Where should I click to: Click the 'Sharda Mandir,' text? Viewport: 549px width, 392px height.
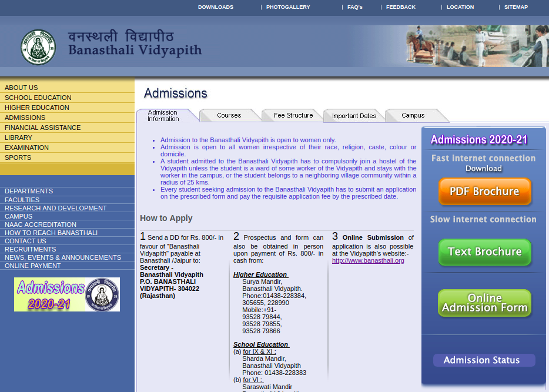click(265, 359)
